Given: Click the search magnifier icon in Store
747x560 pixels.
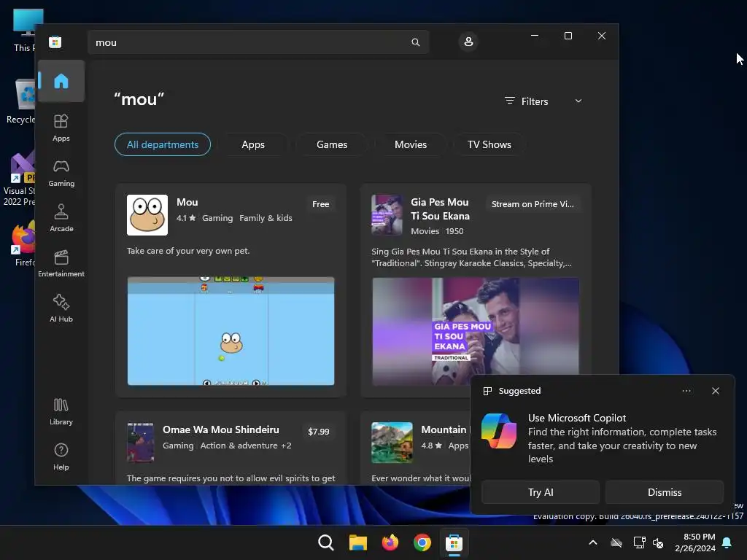Looking at the screenshot, I should pyautogui.click(x=415, y=42).
